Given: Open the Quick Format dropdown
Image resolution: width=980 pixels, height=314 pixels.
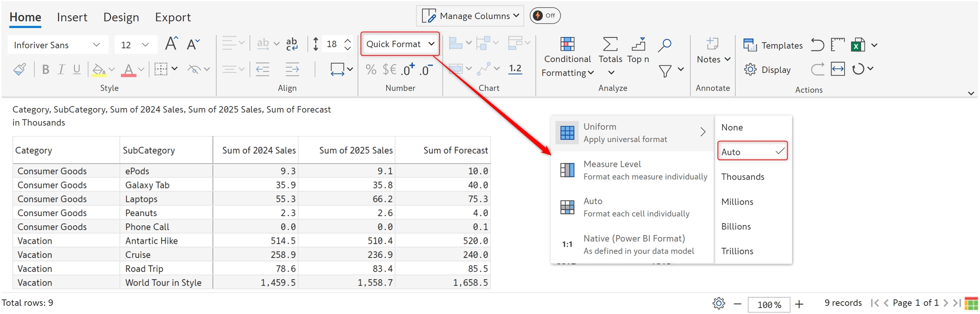Looking at the screenshot, I should click(400, 44).
